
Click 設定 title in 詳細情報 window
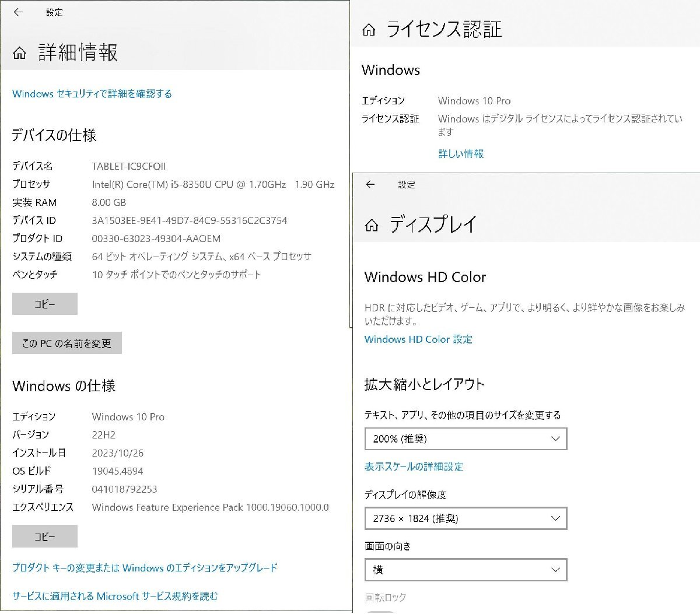(54, 12)
